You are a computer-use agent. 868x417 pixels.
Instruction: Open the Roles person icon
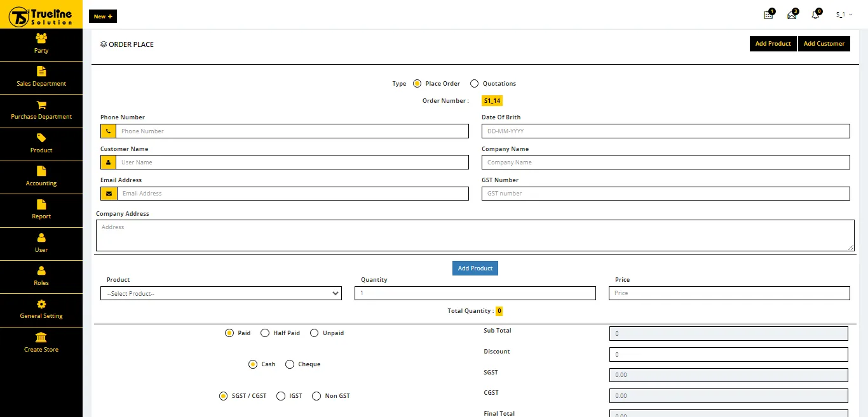(41, 270)
